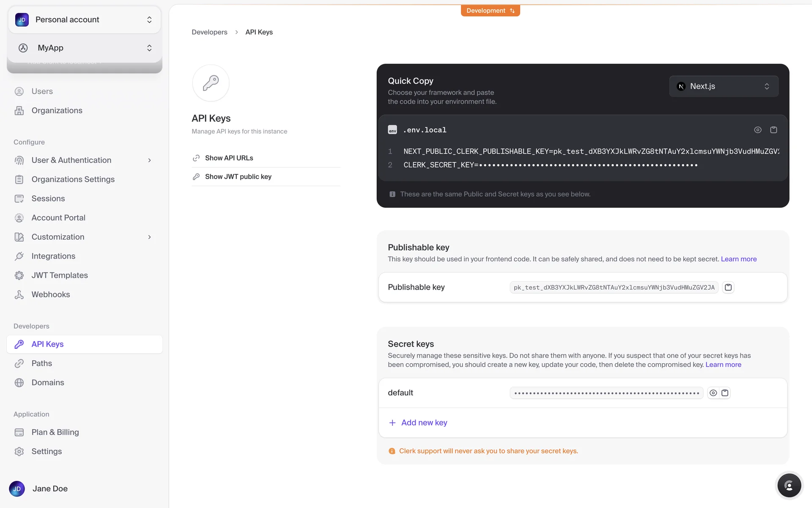The width and height of the screenshot is (812, 508).
Task: Click the JWT Templates gear icon
Action: coord(19,276)
